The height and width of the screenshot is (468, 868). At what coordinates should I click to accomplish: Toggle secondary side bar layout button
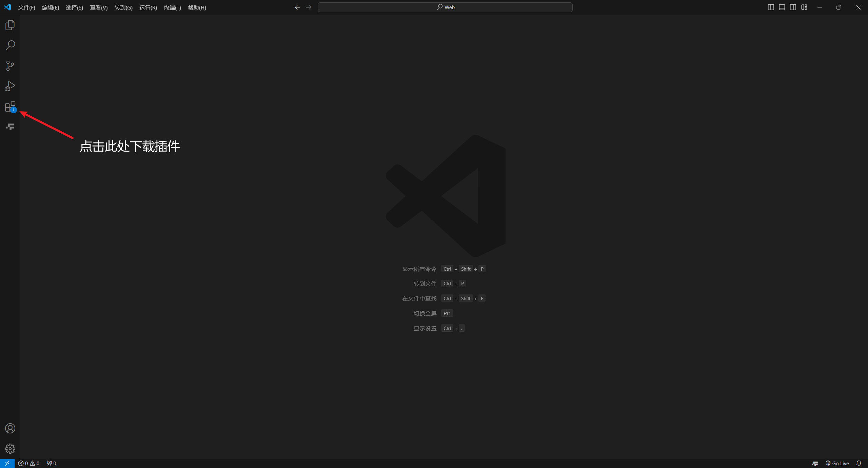click(x=793, y=7)
